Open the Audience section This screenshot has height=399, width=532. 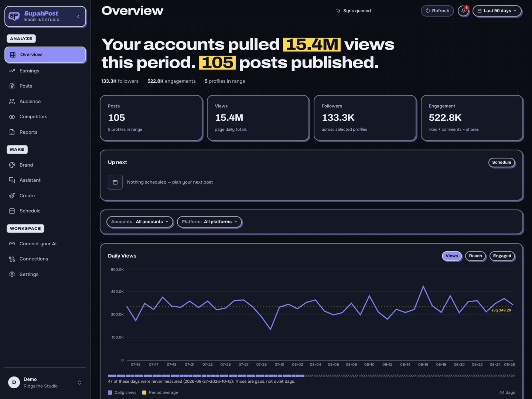[45, 102]
